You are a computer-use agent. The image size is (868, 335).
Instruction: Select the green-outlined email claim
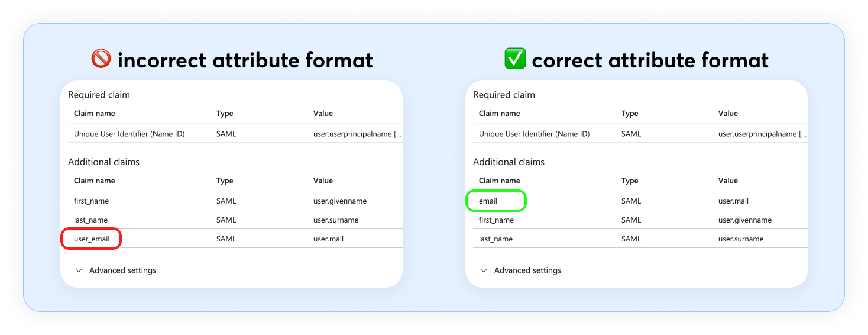coord(488,201)
